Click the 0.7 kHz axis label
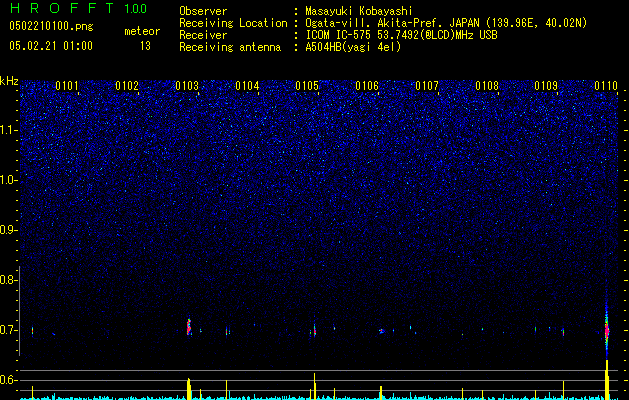 8,330
